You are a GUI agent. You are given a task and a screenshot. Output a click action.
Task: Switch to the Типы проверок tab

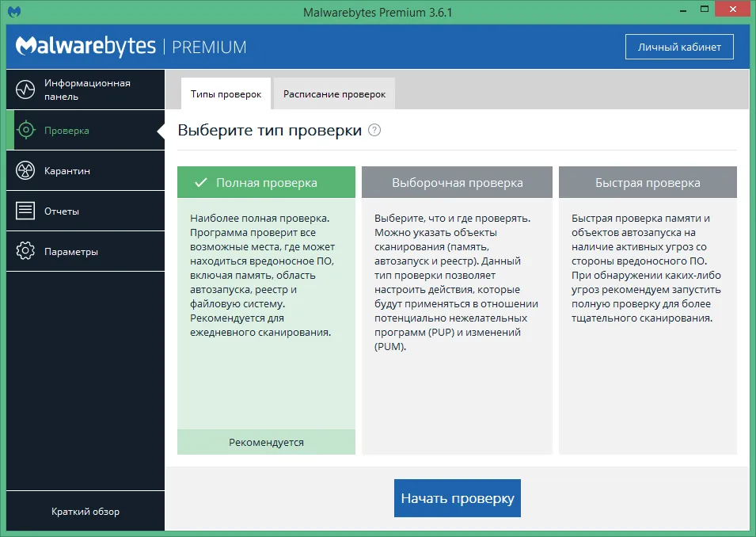click(226, 93)
